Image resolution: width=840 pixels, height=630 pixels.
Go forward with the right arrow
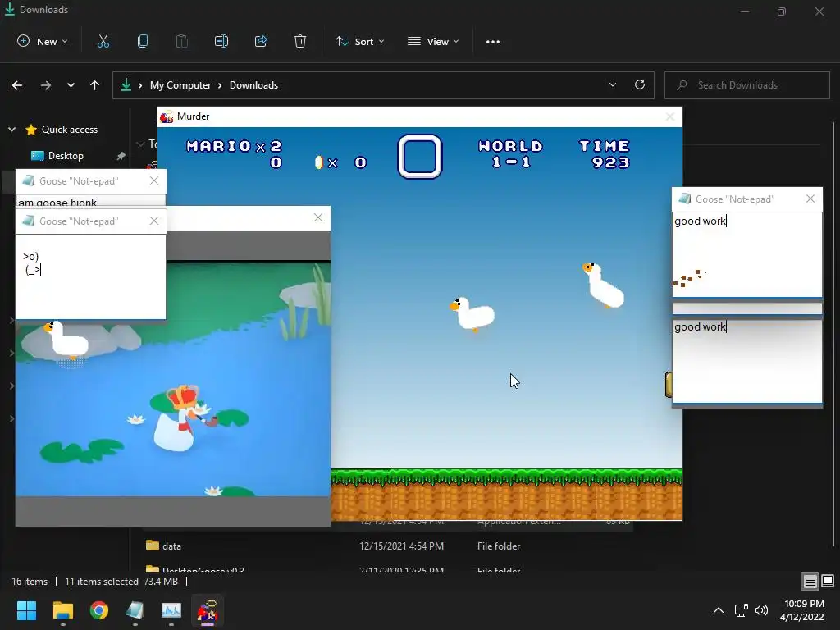[46, 85]
